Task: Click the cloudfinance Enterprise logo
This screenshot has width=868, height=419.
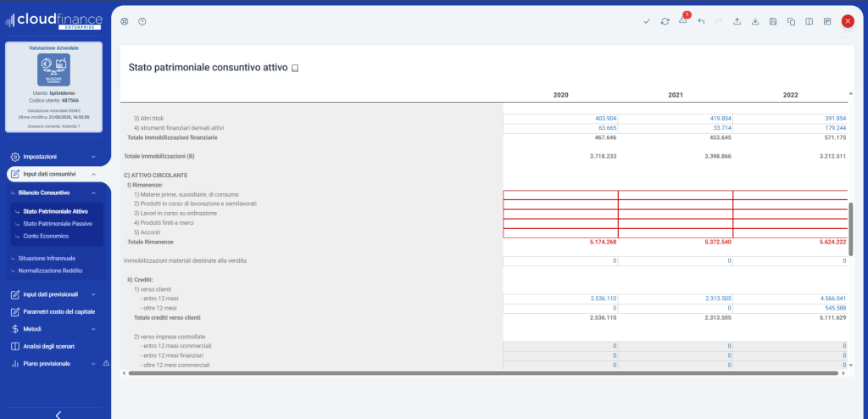Action: click(x=53, y=21)
